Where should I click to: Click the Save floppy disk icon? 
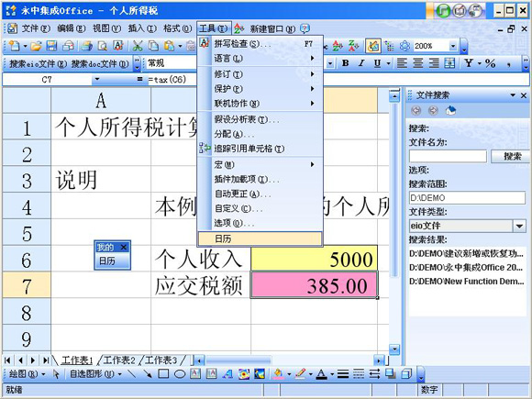coord(51,46)
